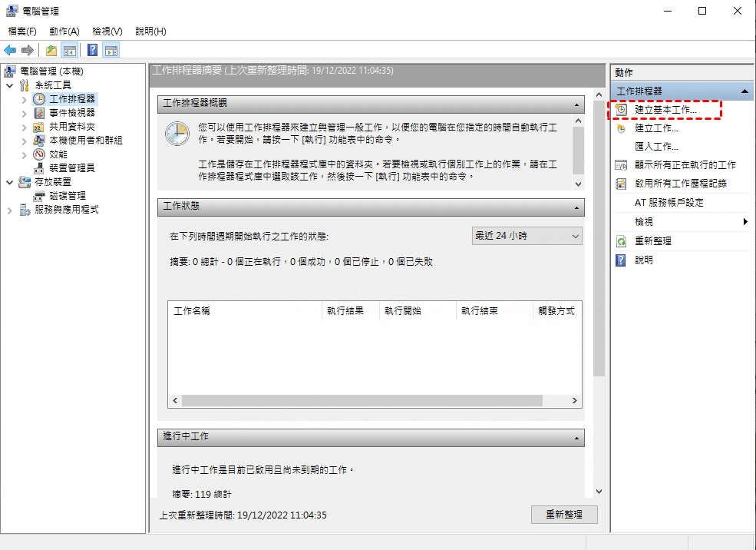Collapse the 進行中工作 section

point(576,439)
